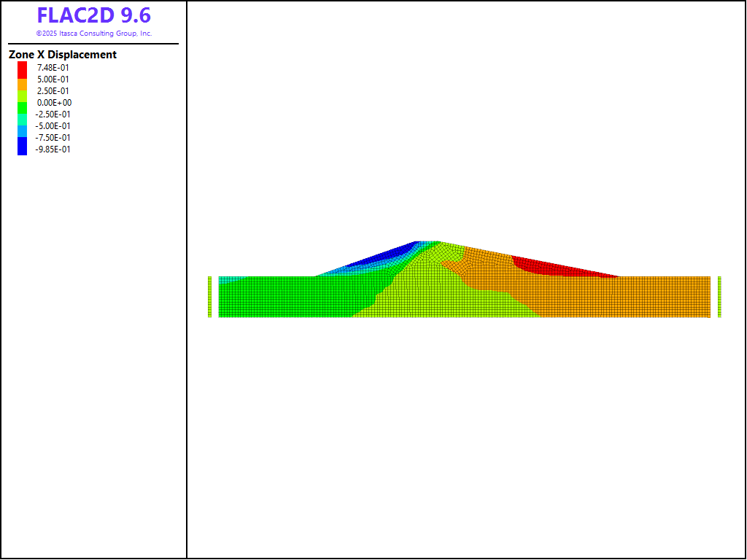Click the Itasca Consulting Group copyright line
Screen dimensions: 747x560
[x=93, y=34]
